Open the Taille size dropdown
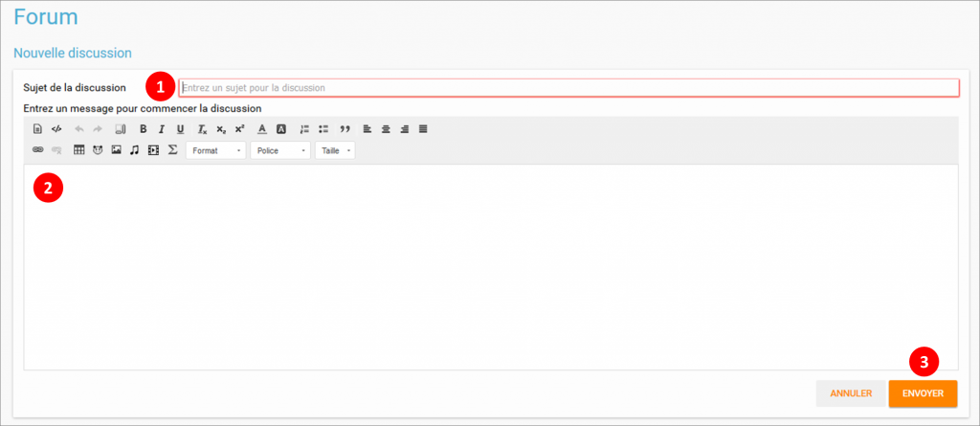This screenshot has height=426, width=980. (335, 150)
